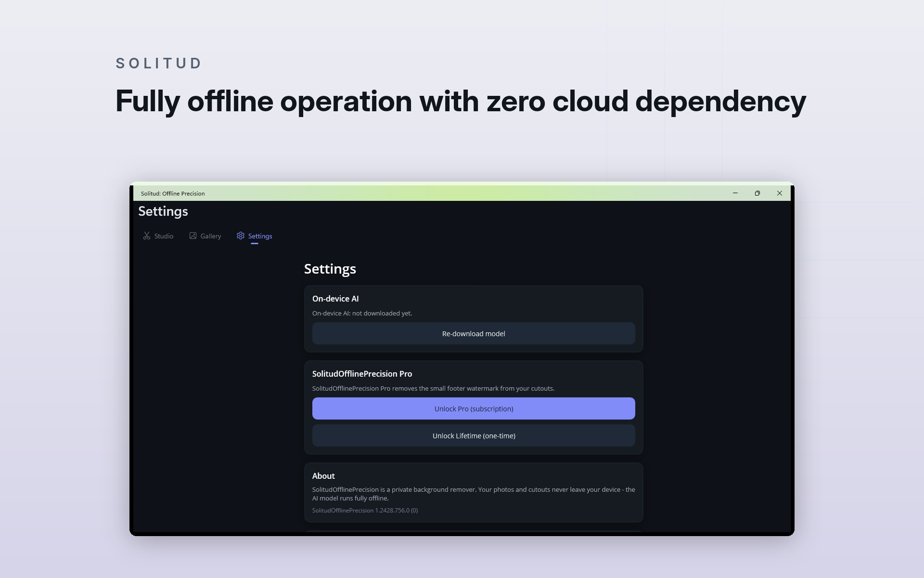Click the private background remover description
This screenshot has width=924, height=578.
click(474, 494)
